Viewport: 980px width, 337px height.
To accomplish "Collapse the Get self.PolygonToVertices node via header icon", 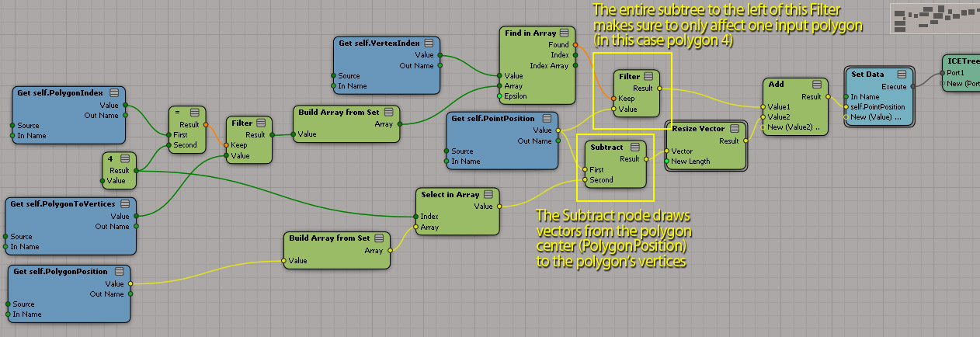I will [x=124, y=204].
